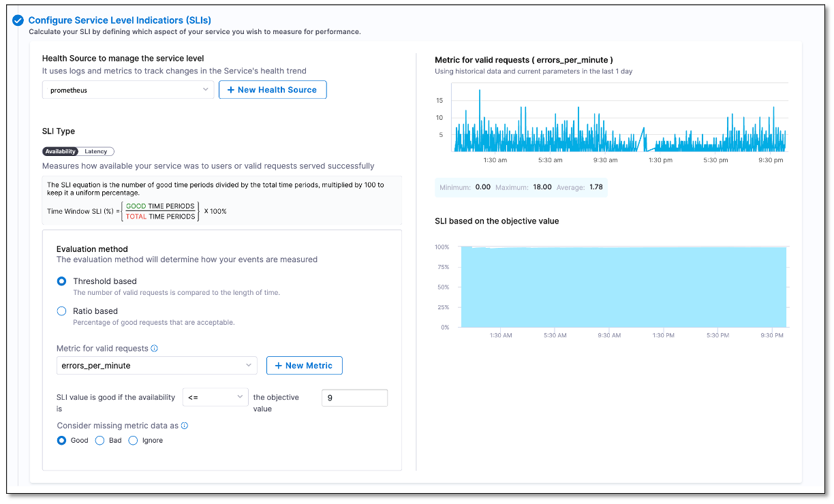
Task: Open the comparison operator dropdown showing <=
Action: [215, 397]
